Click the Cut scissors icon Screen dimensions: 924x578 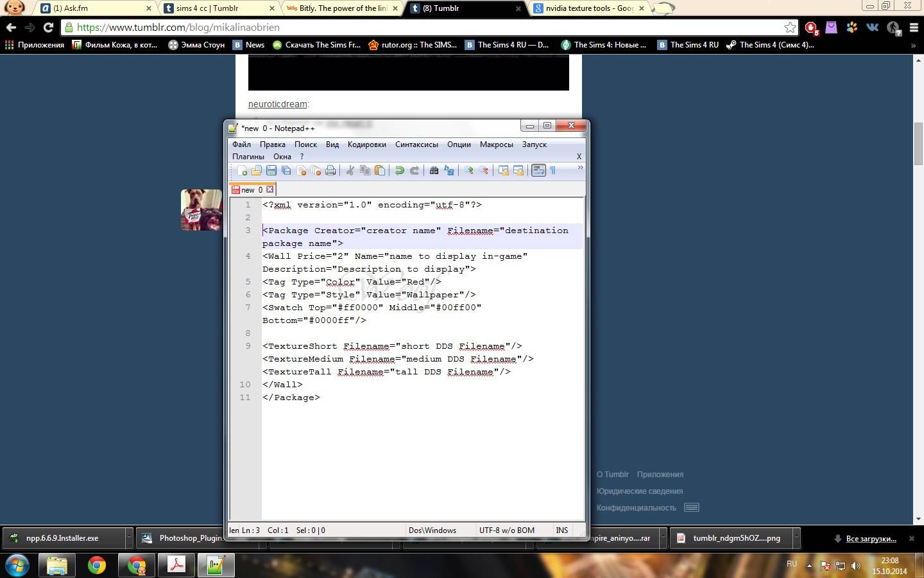[350, 170]
